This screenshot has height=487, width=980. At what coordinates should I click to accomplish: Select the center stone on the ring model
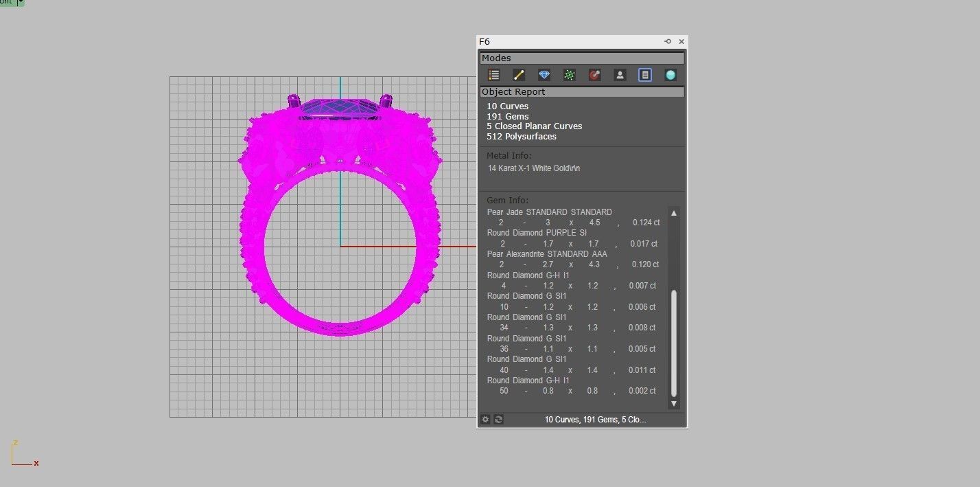click(340, 109)
